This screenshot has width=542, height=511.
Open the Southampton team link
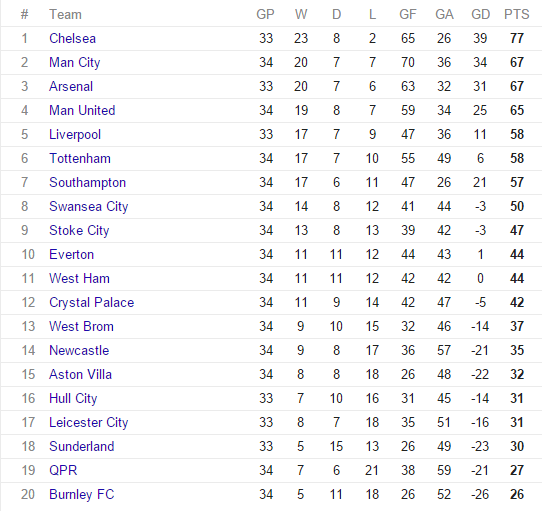tap(87, 183)
